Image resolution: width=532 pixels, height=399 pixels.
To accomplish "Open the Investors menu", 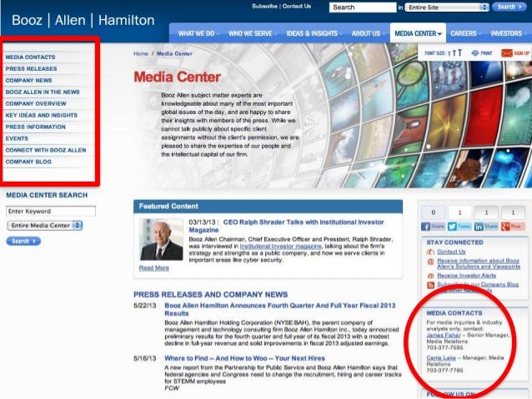I will 509,33.
